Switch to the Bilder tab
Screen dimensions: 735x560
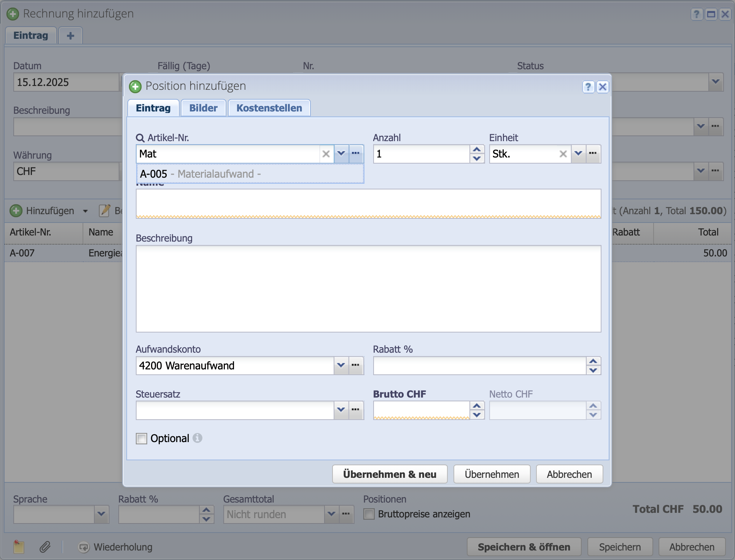pyautogui.click(x=204, y=108)
